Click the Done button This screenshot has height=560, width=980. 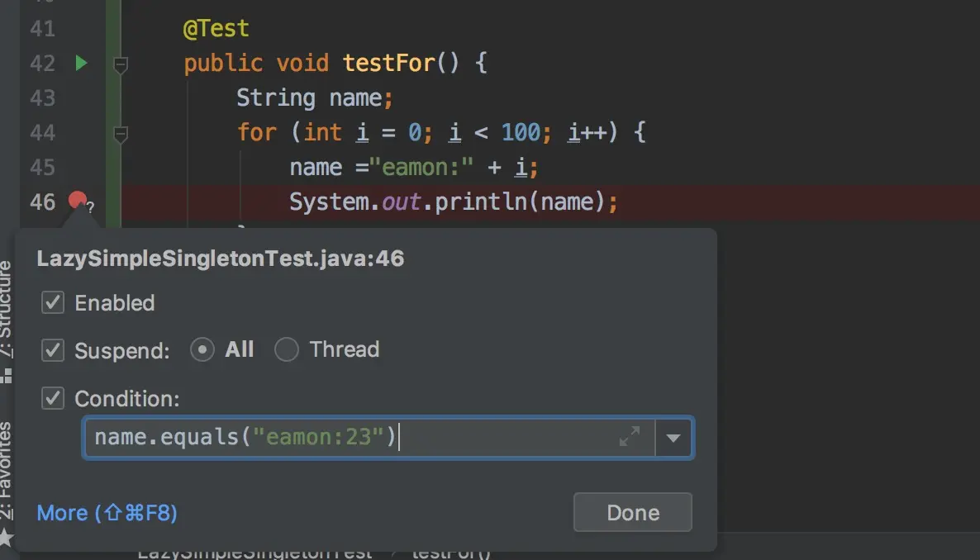click(632, 512)
